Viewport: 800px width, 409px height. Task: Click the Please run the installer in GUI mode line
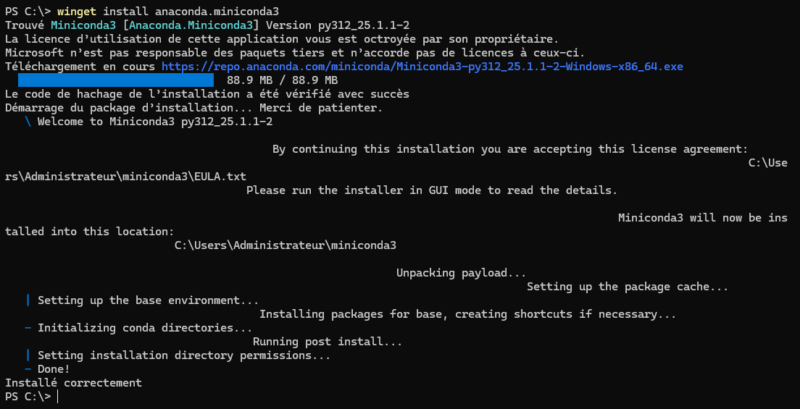point(431,190)
